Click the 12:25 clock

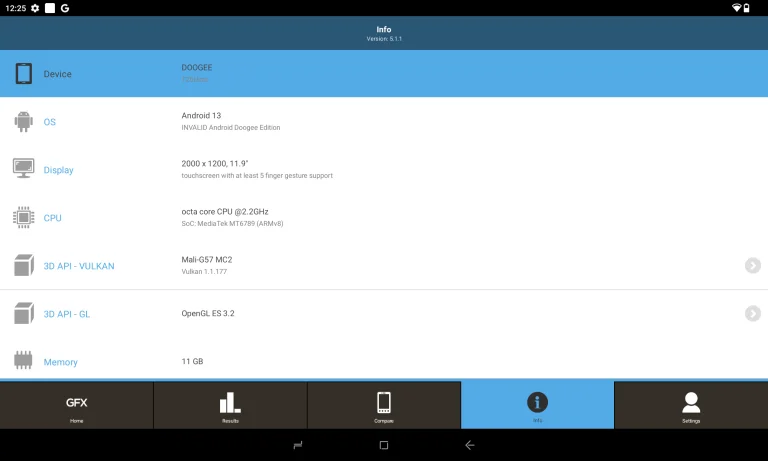[x=16, y=8]
